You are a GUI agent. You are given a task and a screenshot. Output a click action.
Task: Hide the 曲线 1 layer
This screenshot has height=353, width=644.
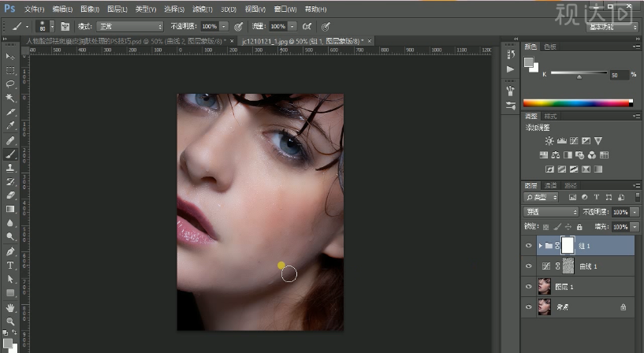coord(529,266)
